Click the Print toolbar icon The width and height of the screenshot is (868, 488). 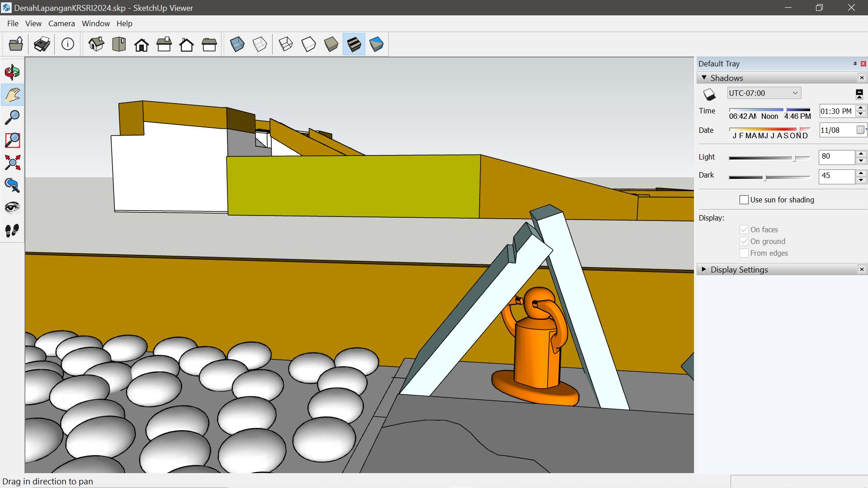coord(42,44)
